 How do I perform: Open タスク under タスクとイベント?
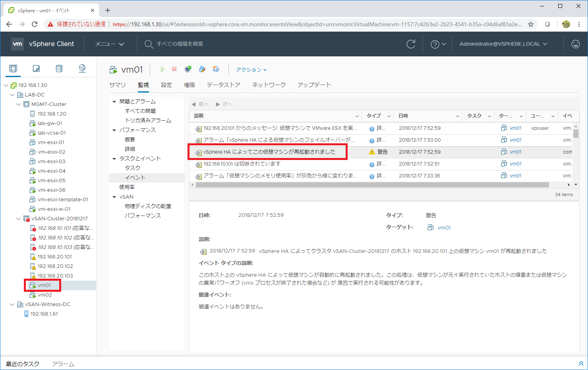pyautogui.click(x=133, y=168)
